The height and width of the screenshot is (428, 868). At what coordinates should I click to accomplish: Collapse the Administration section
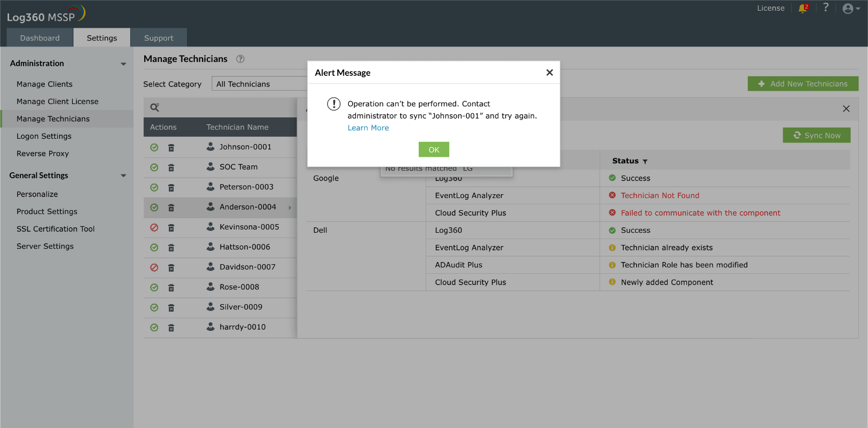coord(123,64)
